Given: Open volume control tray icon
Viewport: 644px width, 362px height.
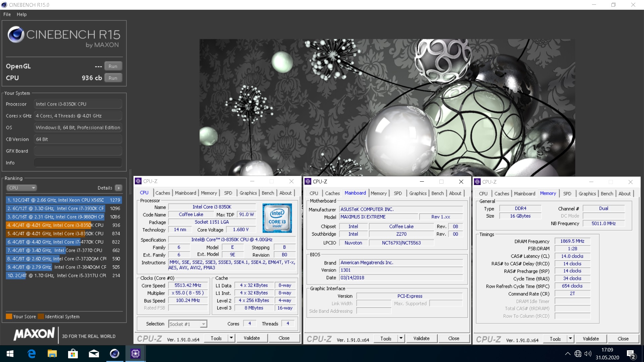Looking at the screenshot, I should (588, 354).
